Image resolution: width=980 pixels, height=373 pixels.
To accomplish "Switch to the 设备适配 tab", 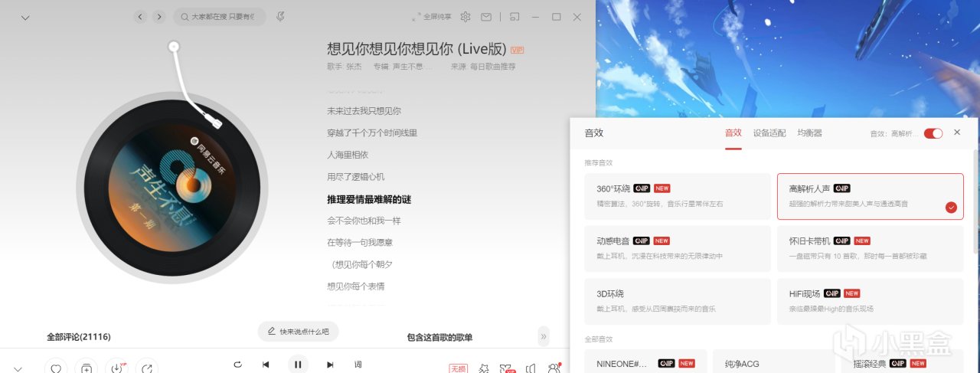I will click(x=769, y=133).
